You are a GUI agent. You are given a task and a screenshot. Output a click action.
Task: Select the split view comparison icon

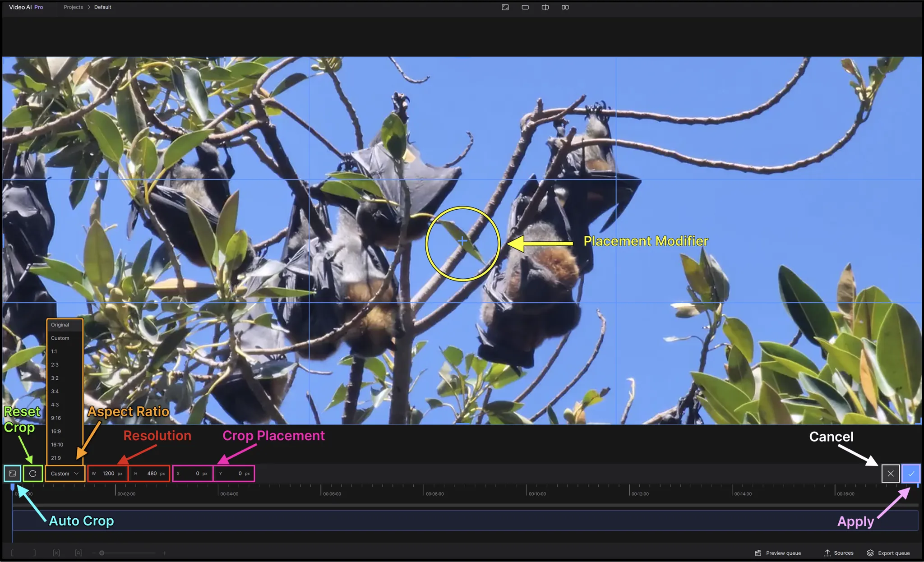point(545,7)
